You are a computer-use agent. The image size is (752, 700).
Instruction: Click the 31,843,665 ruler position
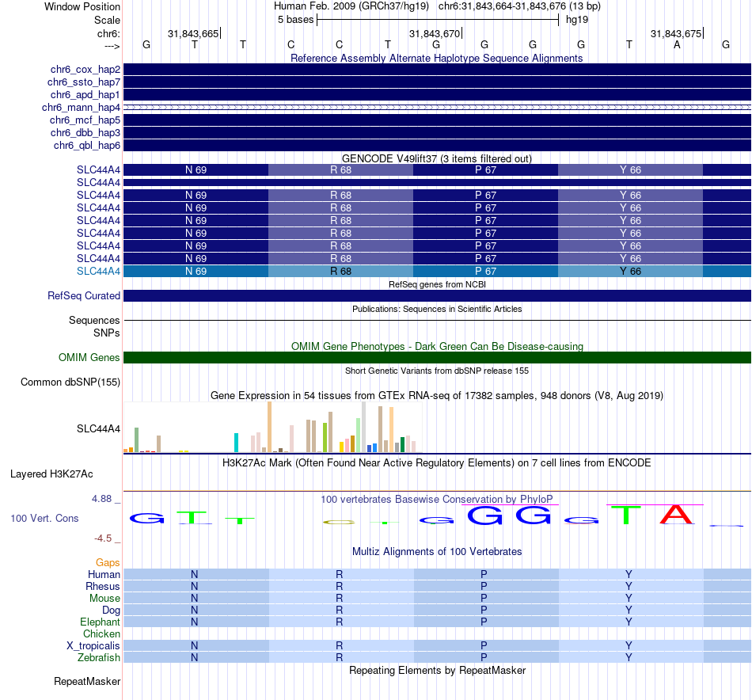pos(193,33)
